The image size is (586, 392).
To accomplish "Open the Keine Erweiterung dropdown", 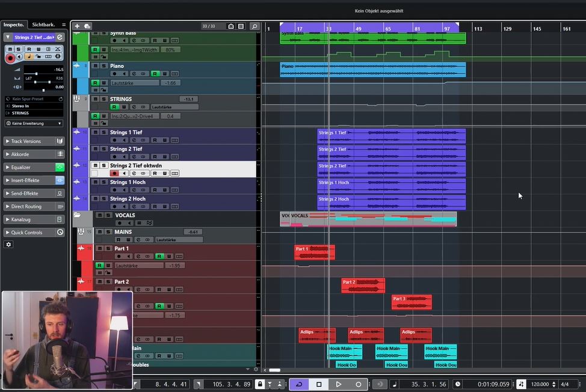I will [34, 123].
